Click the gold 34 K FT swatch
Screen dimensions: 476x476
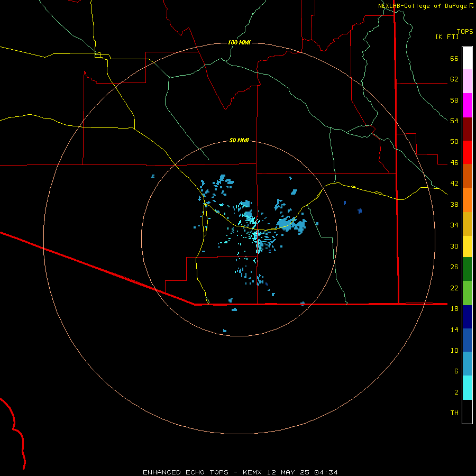[x=467, y=224]
